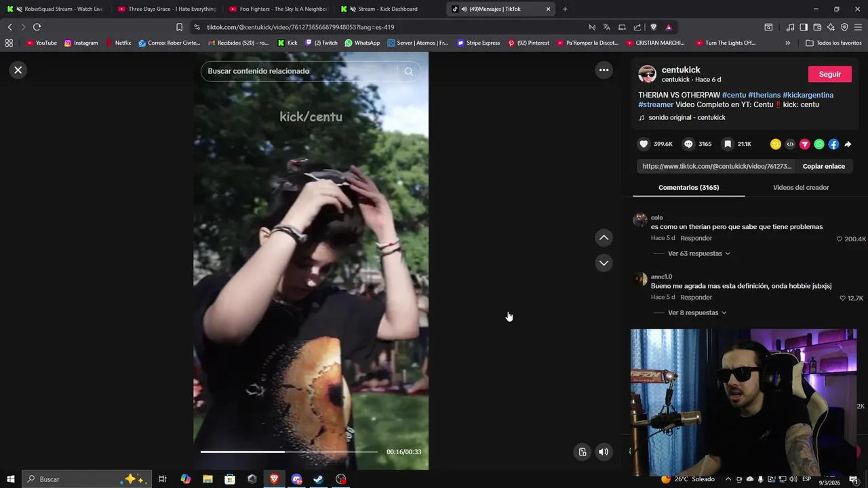Open the Netflix bookmark
The image size is (868, 488).
click(119, 43)
